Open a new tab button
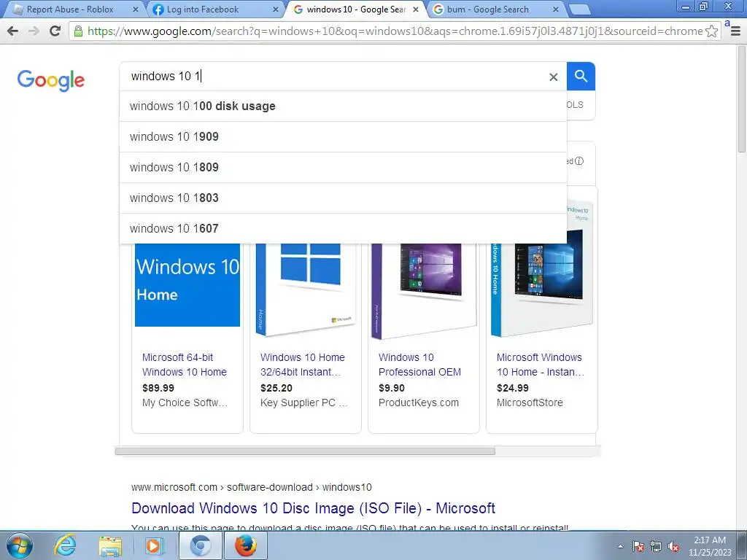The height and width of the screenshot is (560, 747). coord(579,9)
